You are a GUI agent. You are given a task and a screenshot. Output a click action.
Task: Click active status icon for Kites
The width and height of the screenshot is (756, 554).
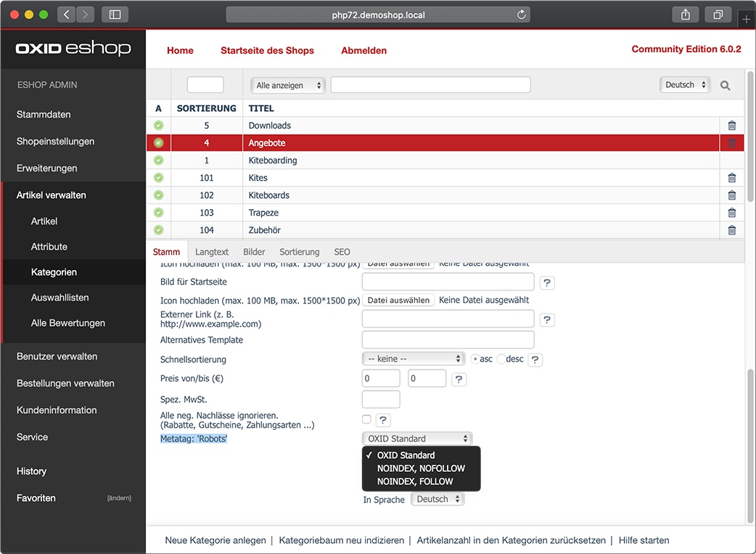159,178
